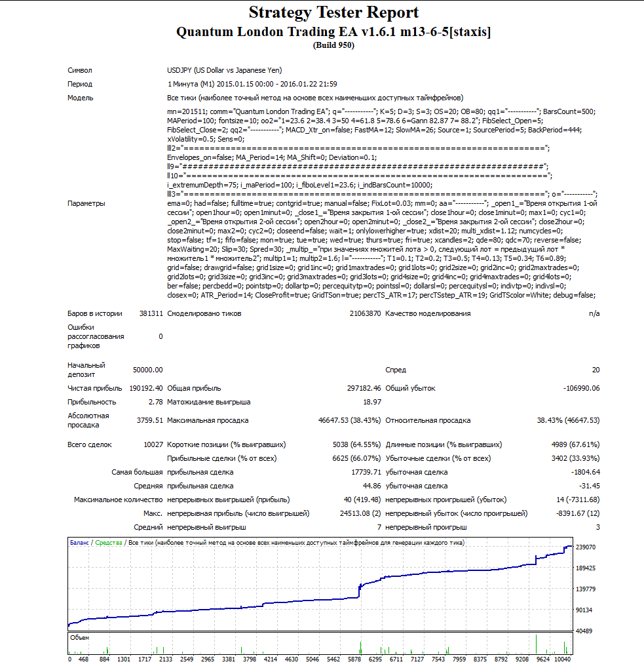644x668 pixels.
Task: Click consecutive wins value 40 (419.48)
Action: tap(362, 500)
